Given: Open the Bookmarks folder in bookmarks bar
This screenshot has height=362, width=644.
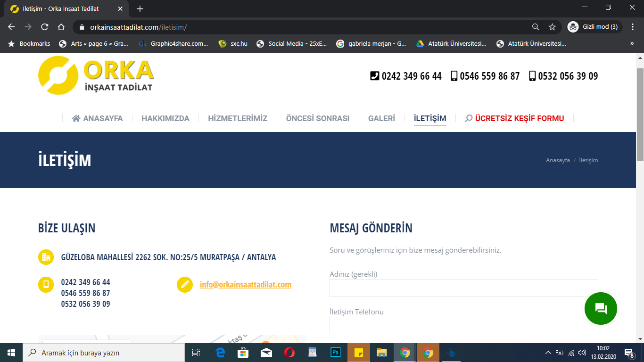Looking at the screenshot, I should 29,43.
